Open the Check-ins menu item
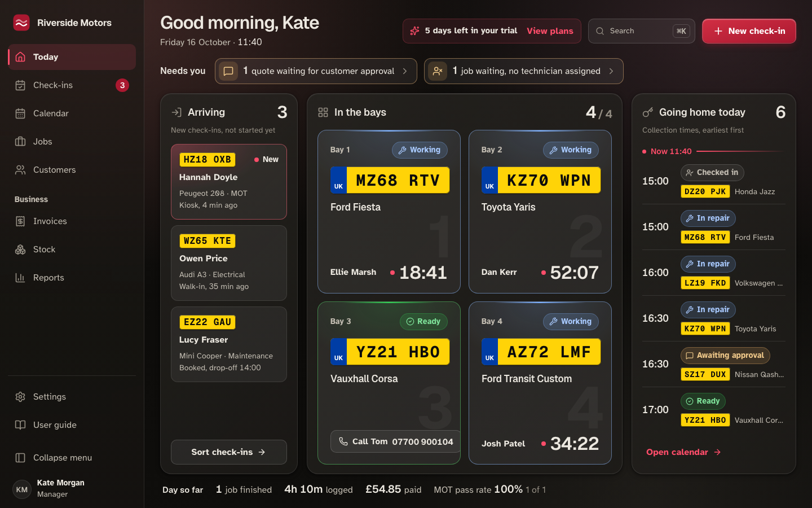 (72, 85)
